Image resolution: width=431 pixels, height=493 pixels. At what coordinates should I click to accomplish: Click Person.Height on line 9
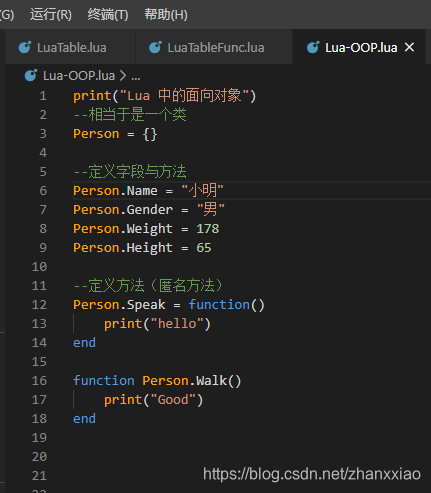123,248
